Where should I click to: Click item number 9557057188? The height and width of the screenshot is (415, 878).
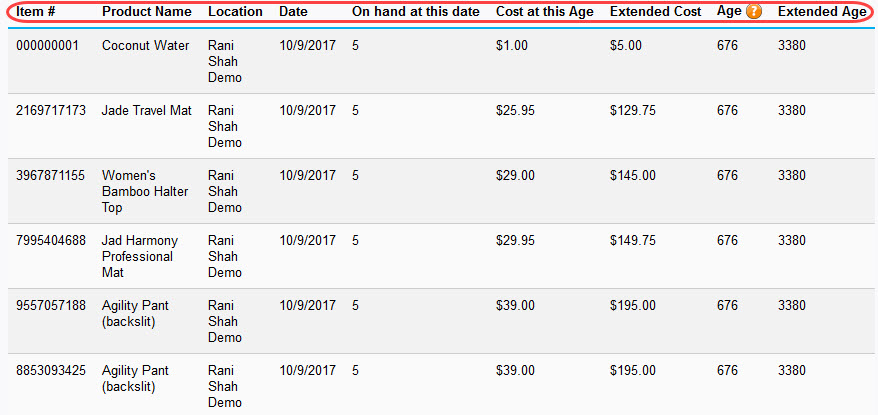pos(51,305)
